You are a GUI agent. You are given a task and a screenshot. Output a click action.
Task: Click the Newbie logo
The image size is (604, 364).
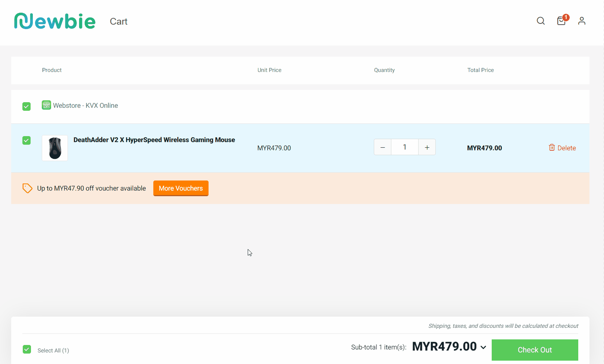(54, 21)
